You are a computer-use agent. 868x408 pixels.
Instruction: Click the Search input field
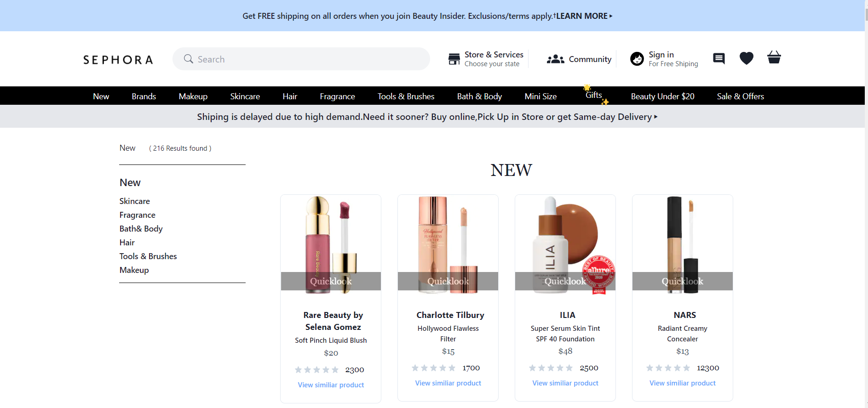click(x=301, y=59)
